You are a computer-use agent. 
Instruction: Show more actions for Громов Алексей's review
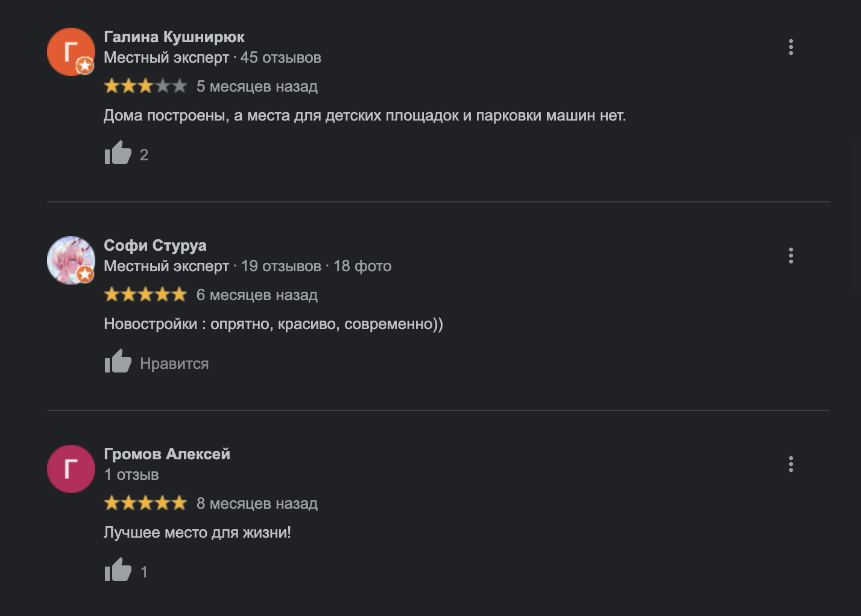(790, 464)
